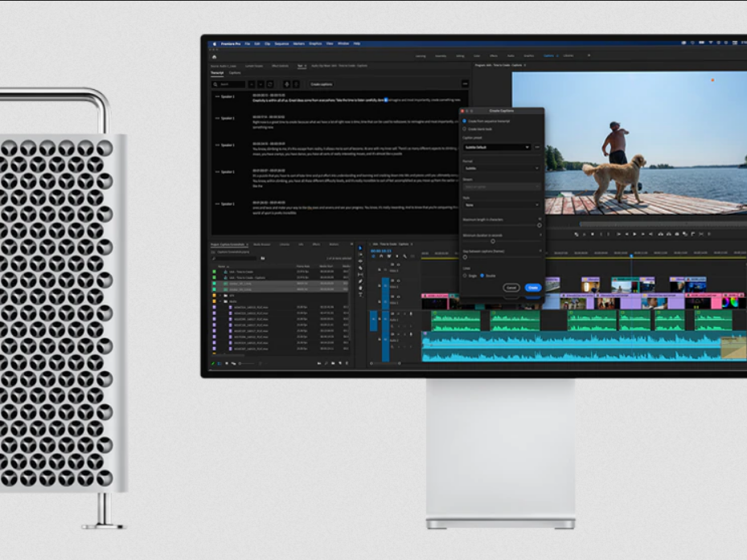
Task: Go to next search result arrow
Action: pyautogui.click(x=261, y=84)
